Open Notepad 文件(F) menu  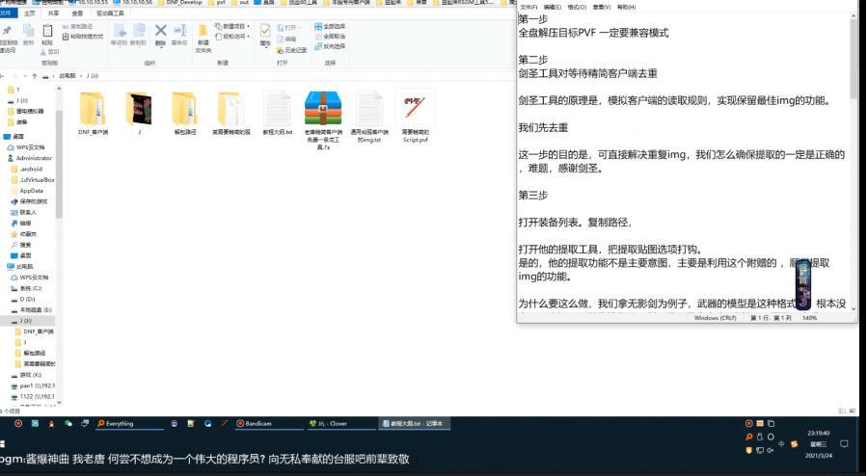529,7
